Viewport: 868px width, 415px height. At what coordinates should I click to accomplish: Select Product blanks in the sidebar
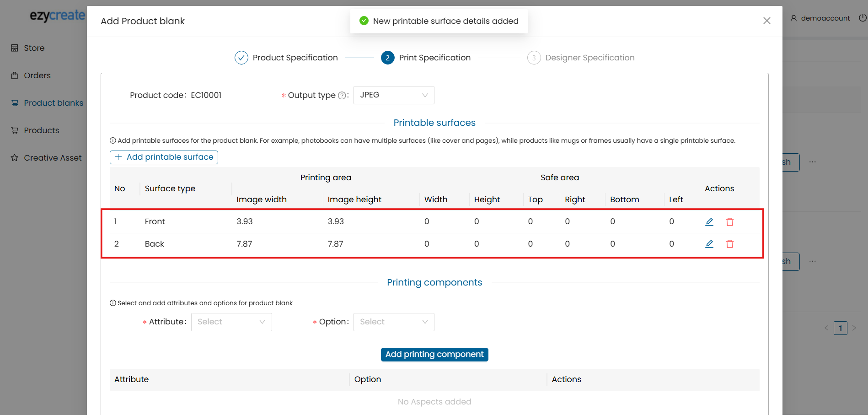(x=53, y=103)
